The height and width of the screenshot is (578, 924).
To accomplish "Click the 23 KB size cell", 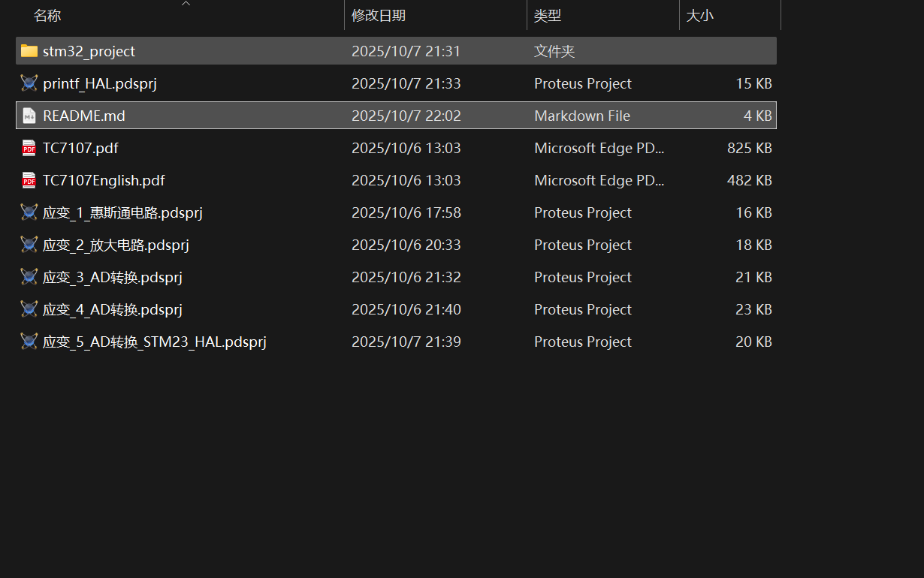I will [753, 309].
